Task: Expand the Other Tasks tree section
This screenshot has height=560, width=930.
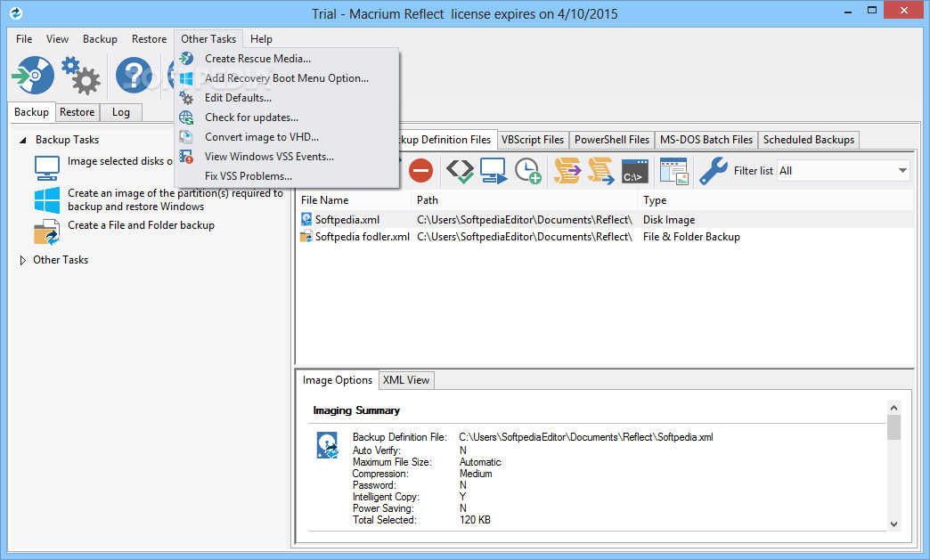Action: 23,260
